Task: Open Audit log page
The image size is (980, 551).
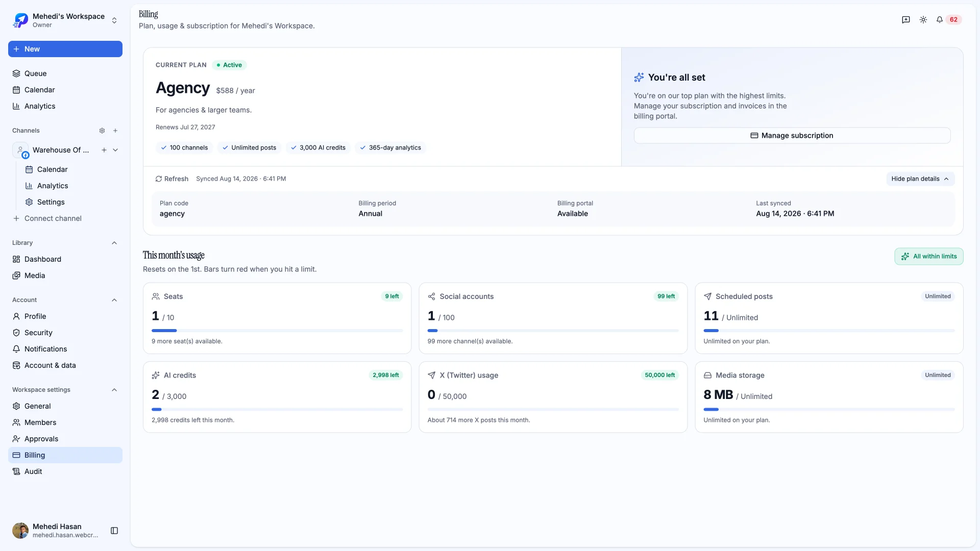Action: (65, 471)
